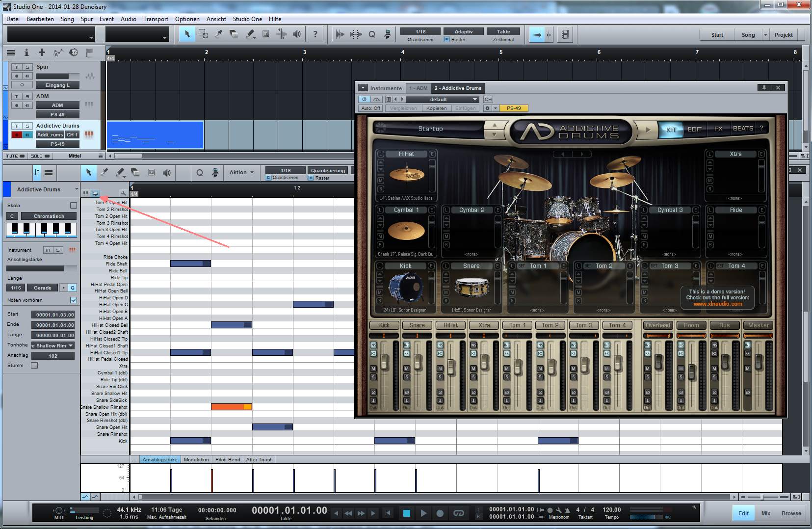The width and height of the screenshot is (812, 529).
Task: Click the Projekt button
Action: click(x=784, y=35)
